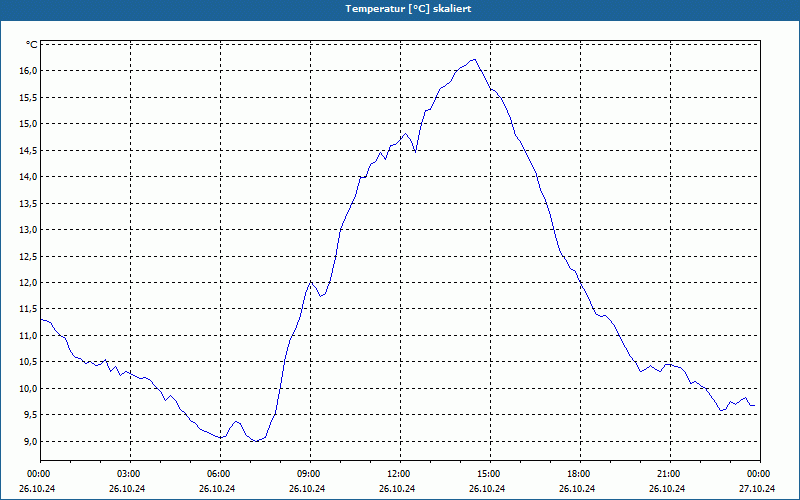Click the °C unit label on the axis
This screenshot has height=500, width=800.
(32, 45)
